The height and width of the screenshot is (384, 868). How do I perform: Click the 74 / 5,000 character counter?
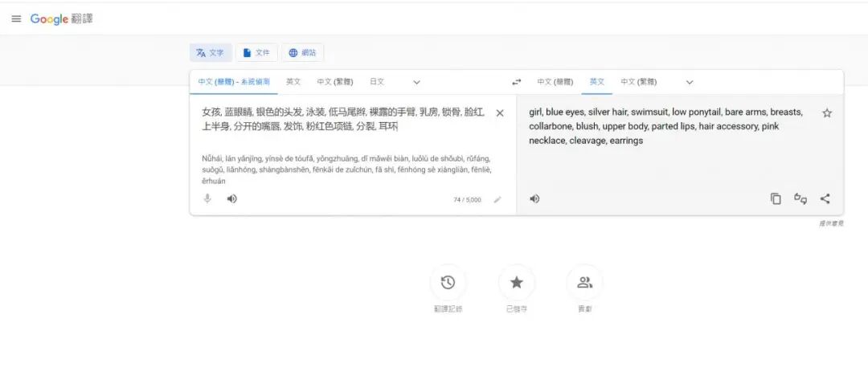(x=467, y=200)
